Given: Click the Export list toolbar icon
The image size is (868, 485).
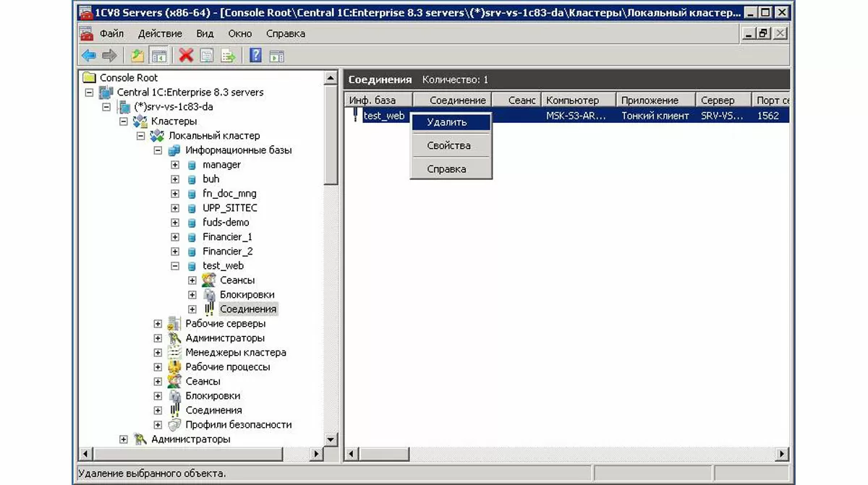Looking at the screenshot, I should click(228, 56).
